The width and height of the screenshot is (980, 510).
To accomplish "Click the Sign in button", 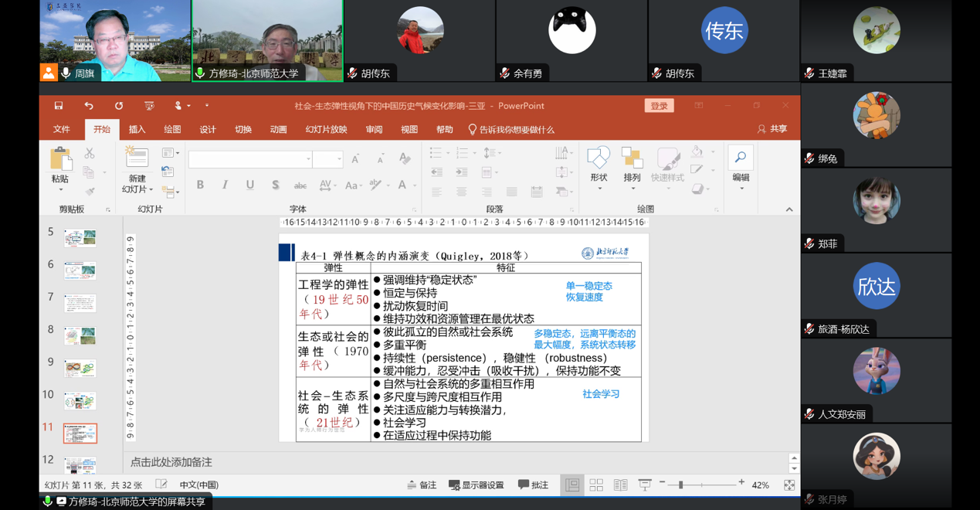I will pos(659,106).
